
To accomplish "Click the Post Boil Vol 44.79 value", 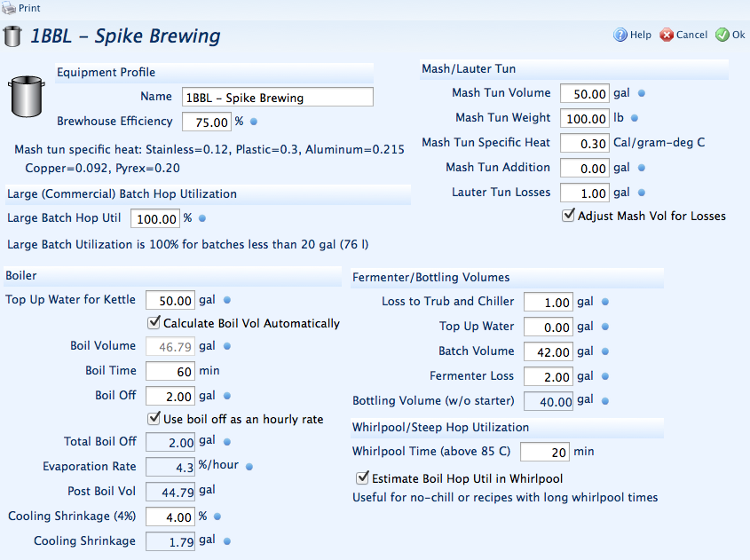I will click(170, 492).
